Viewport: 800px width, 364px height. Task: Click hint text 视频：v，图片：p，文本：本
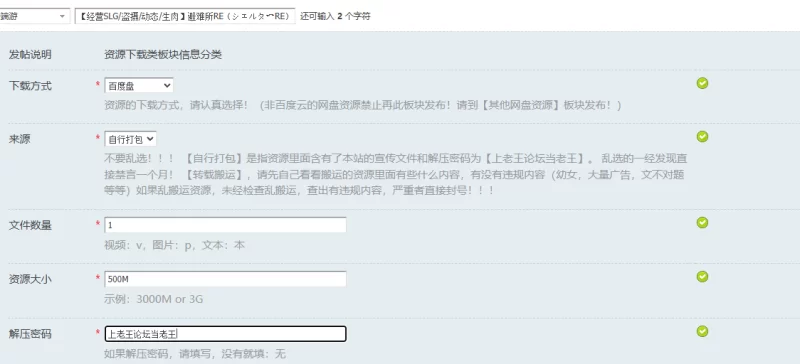tap(174, 245)
